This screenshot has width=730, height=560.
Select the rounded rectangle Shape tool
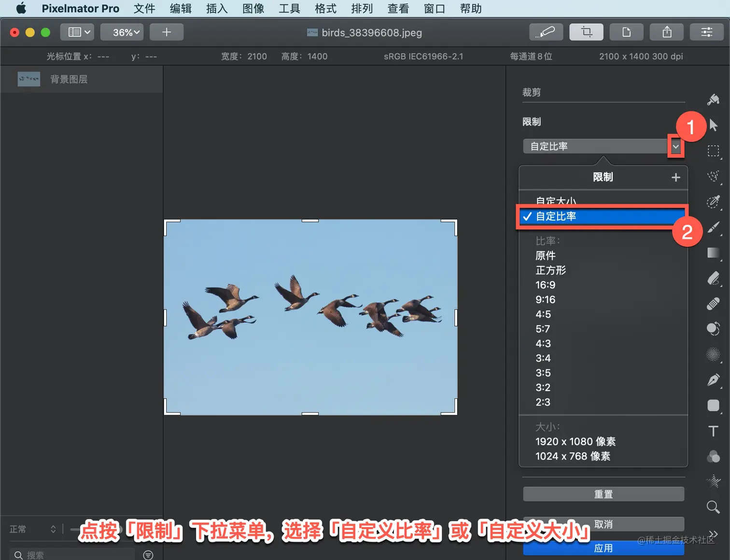[713, 406]
